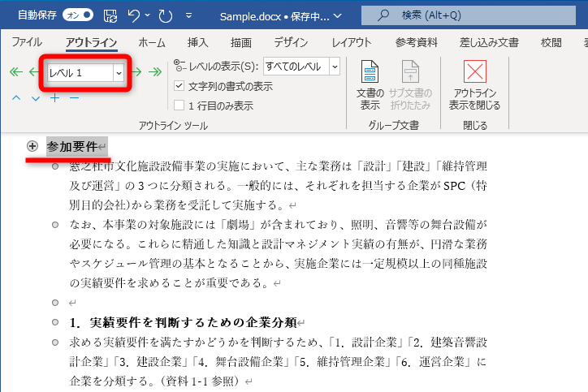Switch to the デザイン tab
Viewport: 588px width, 392px height.
click(291, 43)
